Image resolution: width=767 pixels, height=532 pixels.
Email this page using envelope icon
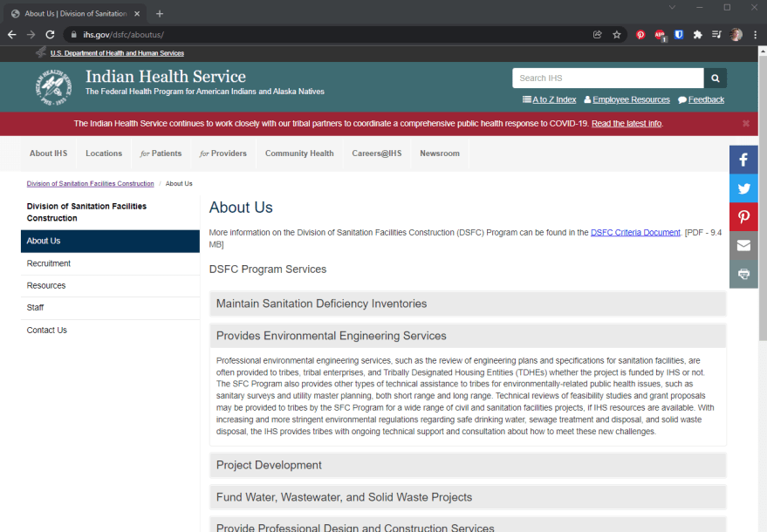click(743, 245)
